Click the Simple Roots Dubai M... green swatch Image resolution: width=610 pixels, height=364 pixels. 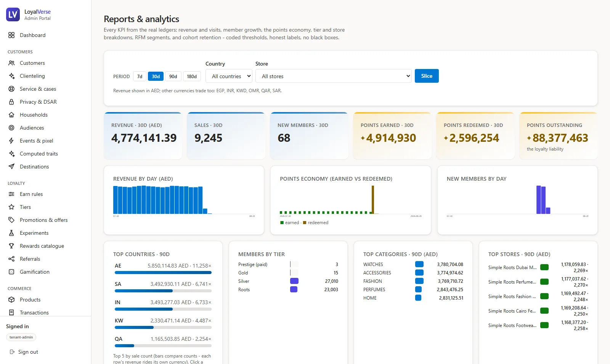544,267
